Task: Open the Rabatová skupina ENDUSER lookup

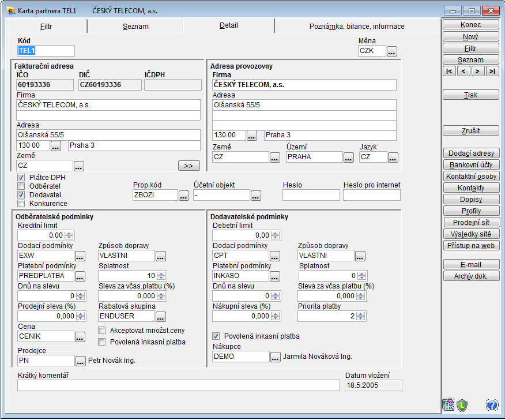Action: coord(160,317)
